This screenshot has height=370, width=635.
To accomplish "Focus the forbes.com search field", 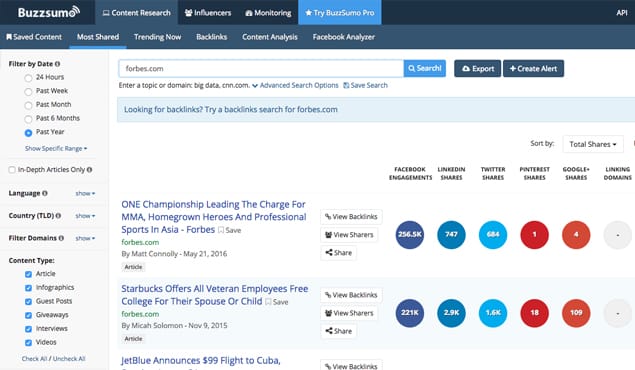I will [261, 68].
